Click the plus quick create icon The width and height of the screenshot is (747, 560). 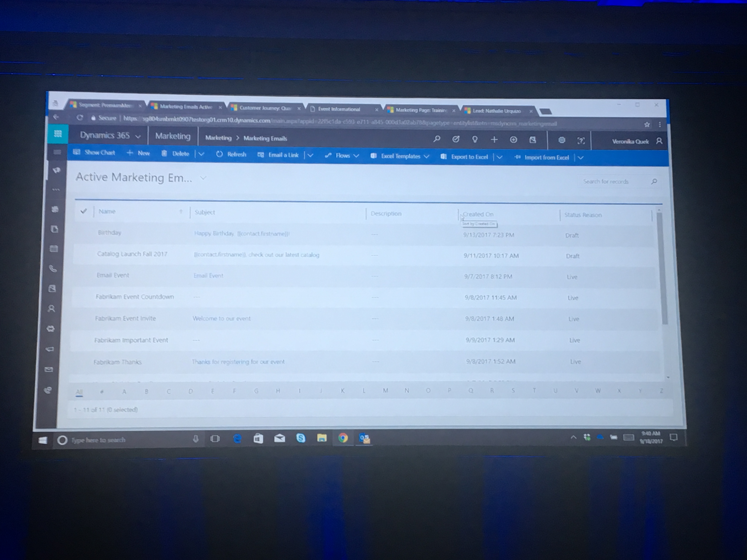tap(494, 139)
